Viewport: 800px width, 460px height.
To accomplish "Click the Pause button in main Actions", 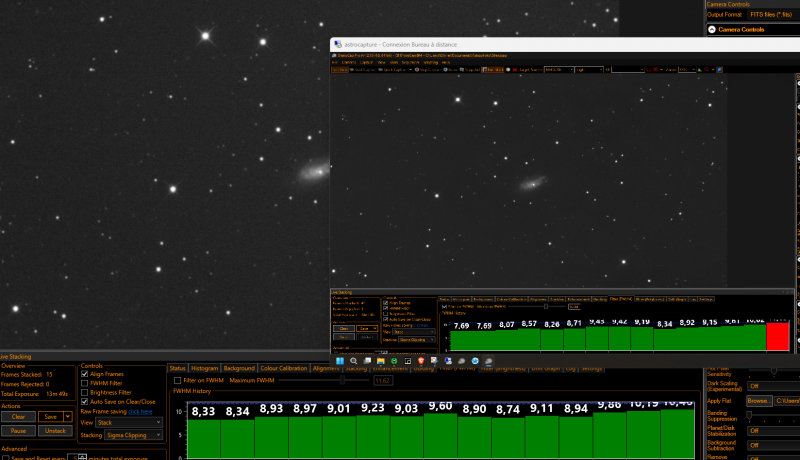I will click(18, 430).
